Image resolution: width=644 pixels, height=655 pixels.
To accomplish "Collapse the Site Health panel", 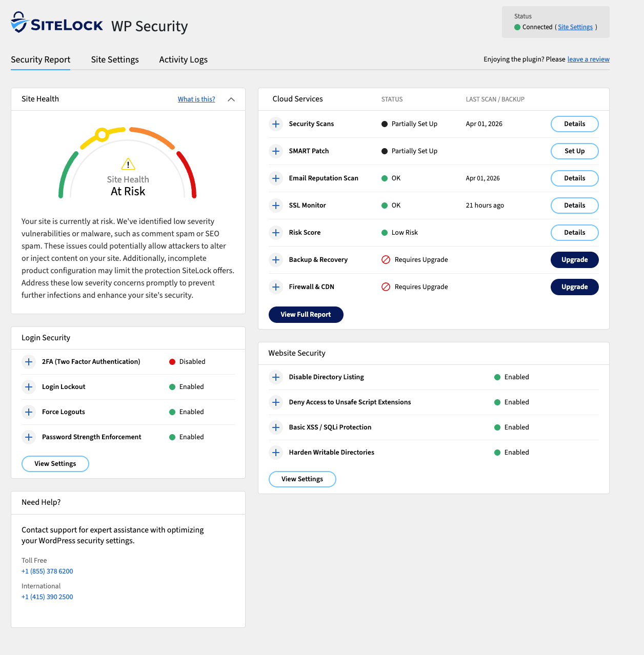I will (x=231, y=99).
